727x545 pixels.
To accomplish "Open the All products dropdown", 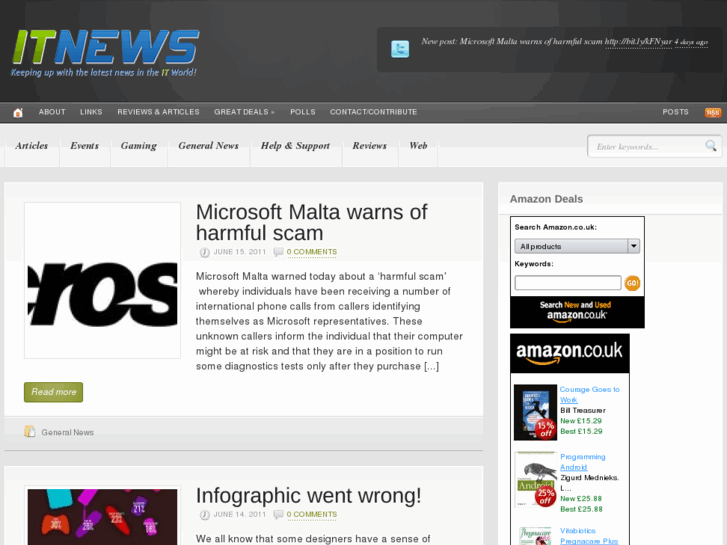I will [x=577, y=246].
